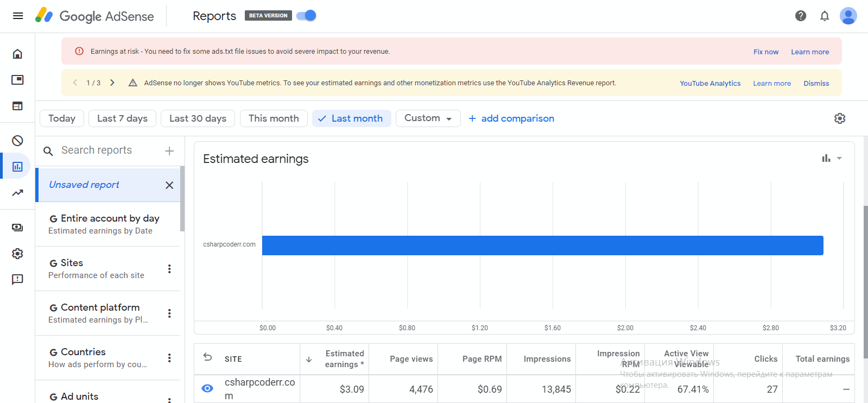Dismiss the YouTube metrics notice
This screenshot has height=403, width=868.
click(816, 83)
